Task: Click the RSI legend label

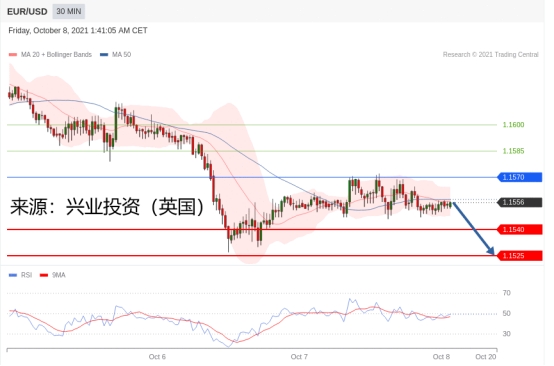Action: [26, 275]
